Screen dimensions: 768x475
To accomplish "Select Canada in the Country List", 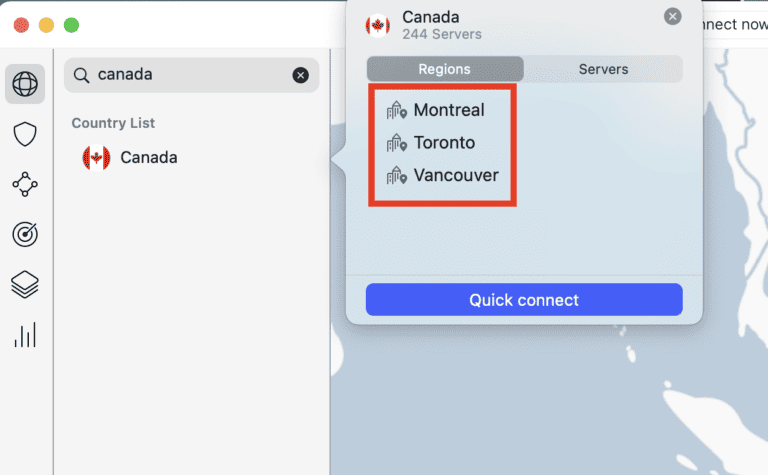I will 148,157.
